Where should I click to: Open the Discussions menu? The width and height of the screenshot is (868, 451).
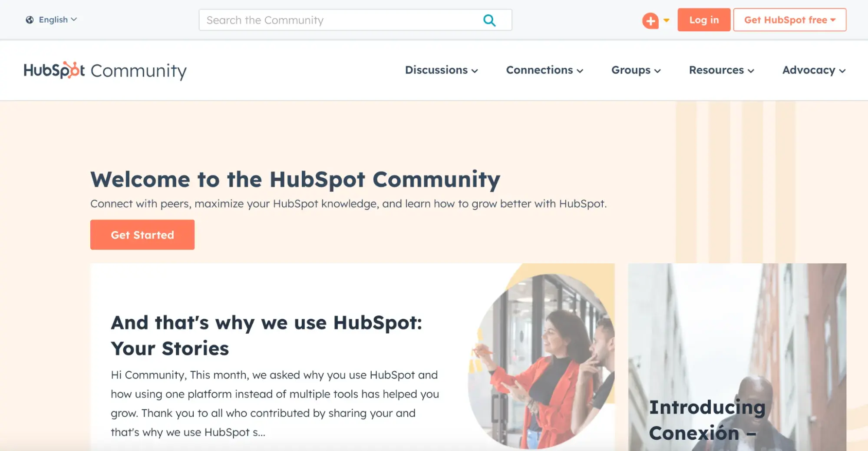click(441, 70)
